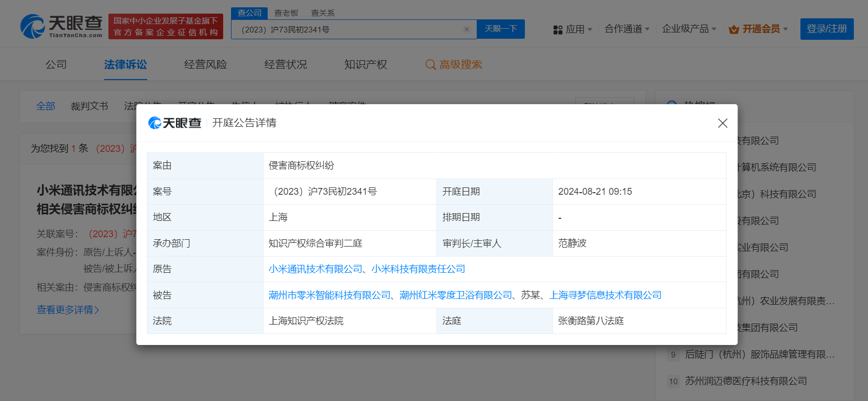
Task: Open hot search item 苏州润迈德医疗科技有限公司
Action: coord(746,381)
